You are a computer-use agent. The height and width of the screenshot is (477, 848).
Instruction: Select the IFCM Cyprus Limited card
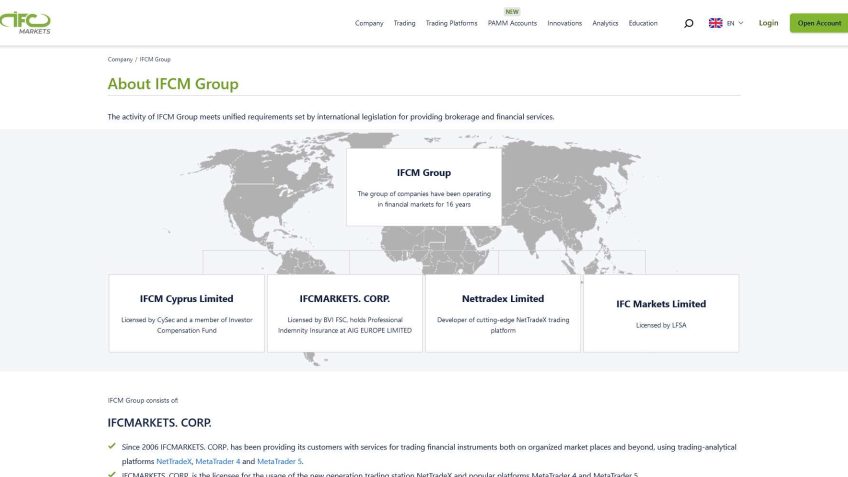tap(187, 313)
